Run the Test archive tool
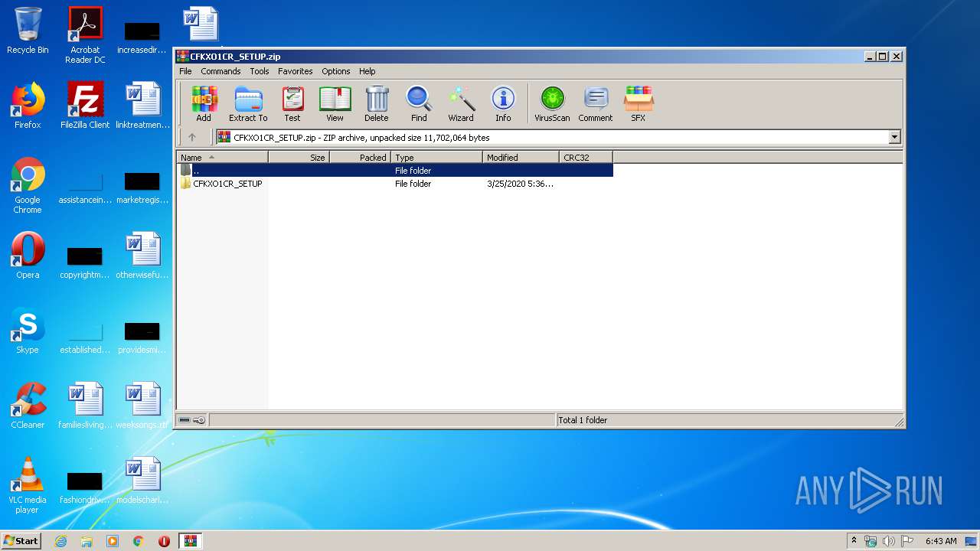Viewport: 980px width, 551px height. click(292, 104)
